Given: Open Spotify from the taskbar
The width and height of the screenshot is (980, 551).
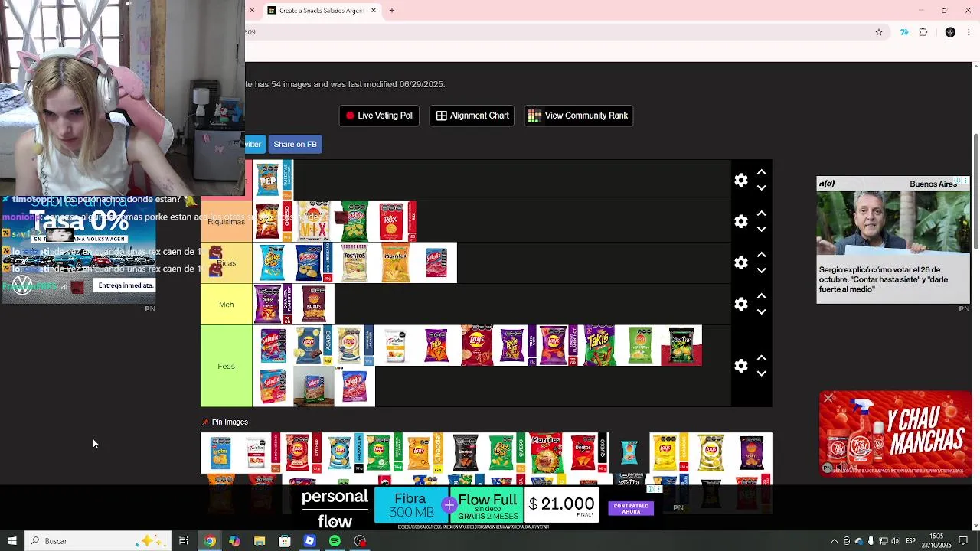Looking at the screenshot, I should (x=335, y=541).
